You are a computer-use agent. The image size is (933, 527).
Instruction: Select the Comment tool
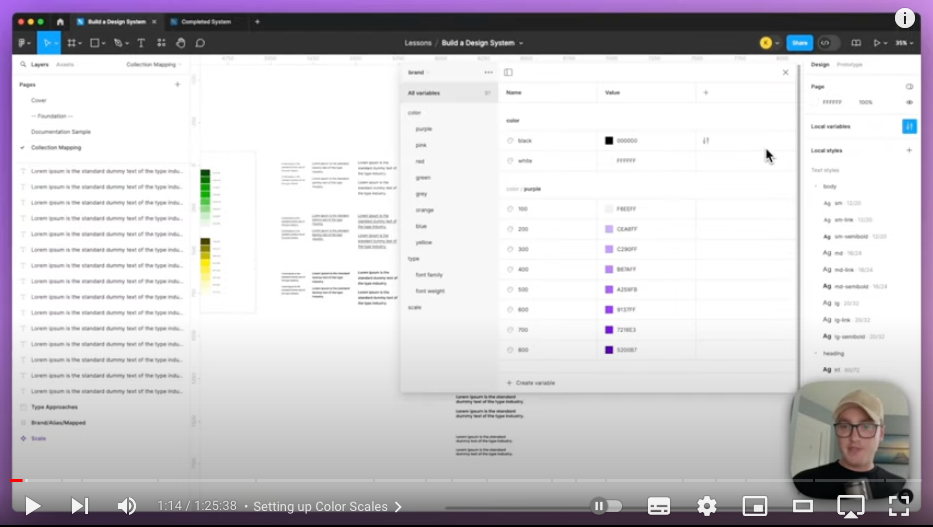click(x=201, y=43)
